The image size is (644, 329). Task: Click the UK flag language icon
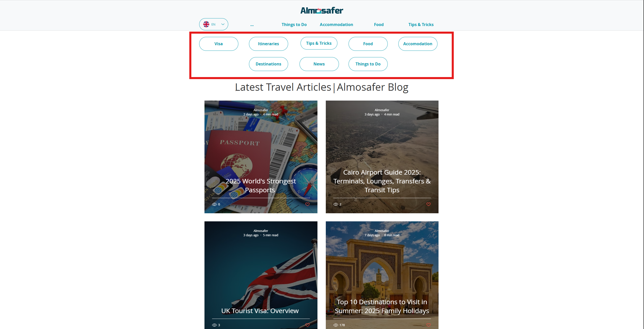[206, 24]
